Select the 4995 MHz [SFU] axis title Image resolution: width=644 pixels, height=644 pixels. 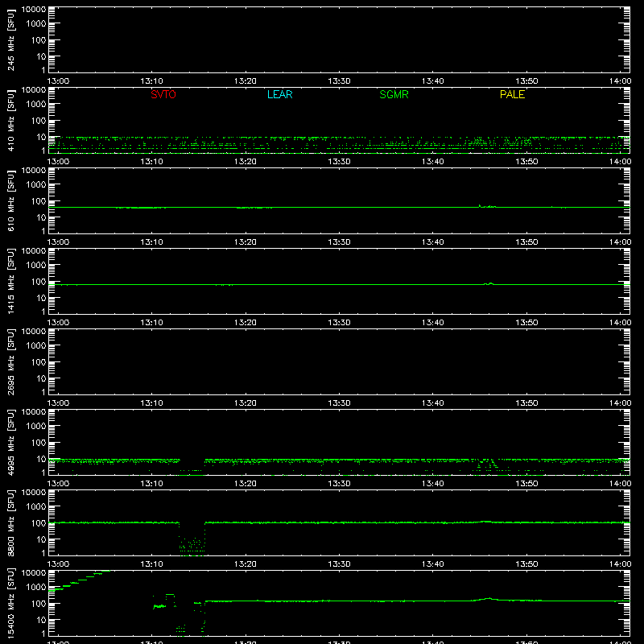pyautogui.click(x=10, y=442)
